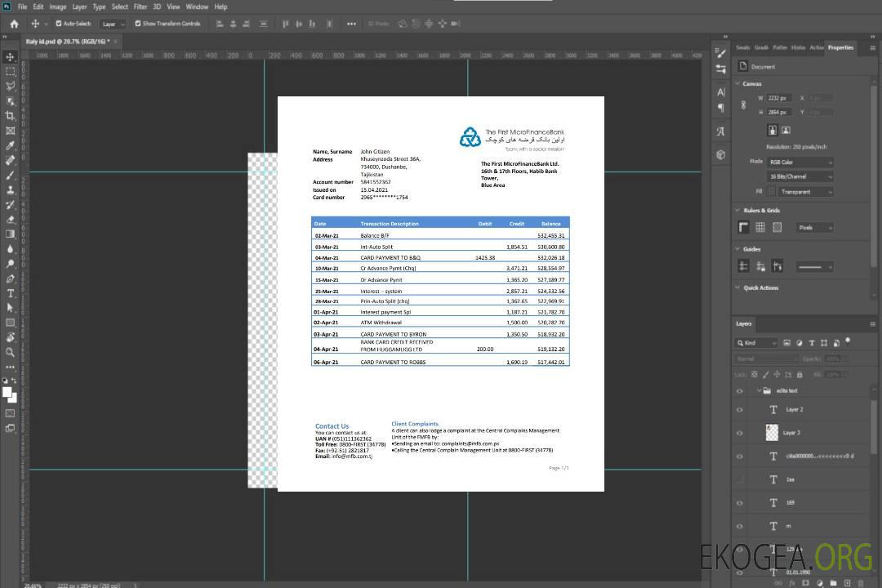Open the guide line style dropdown

pyautogui.click(x=814, y=267)
